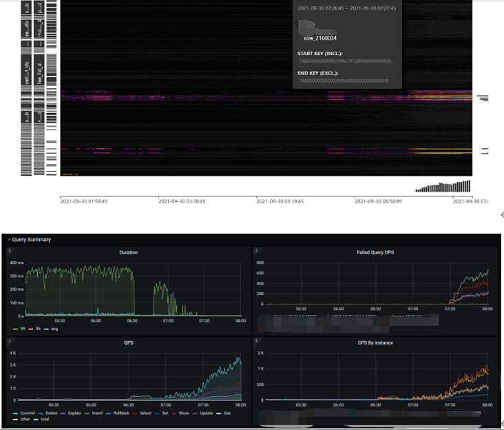The height and width of the screenshot is (430, 504).
Task: Click the Failed Query OPS info corner icon
Action: click(256, 248)
